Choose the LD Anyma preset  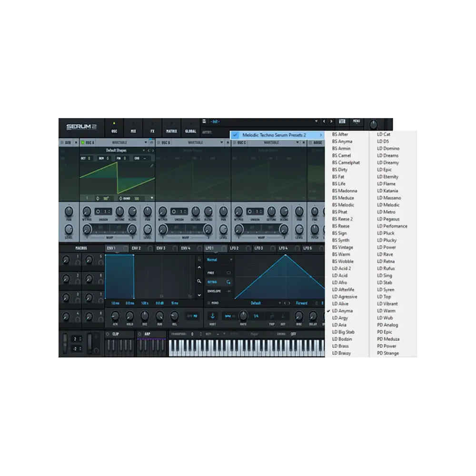pyautogui.click(x=342, y=311)
